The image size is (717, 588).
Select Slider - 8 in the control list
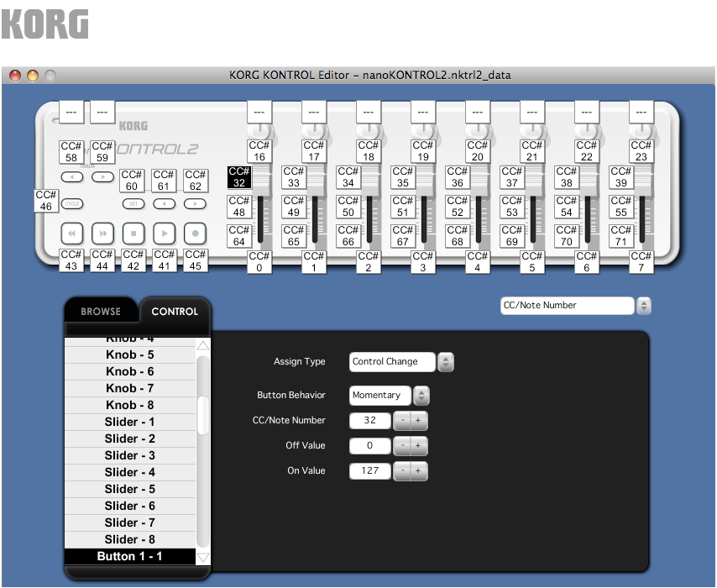[130, 539]
